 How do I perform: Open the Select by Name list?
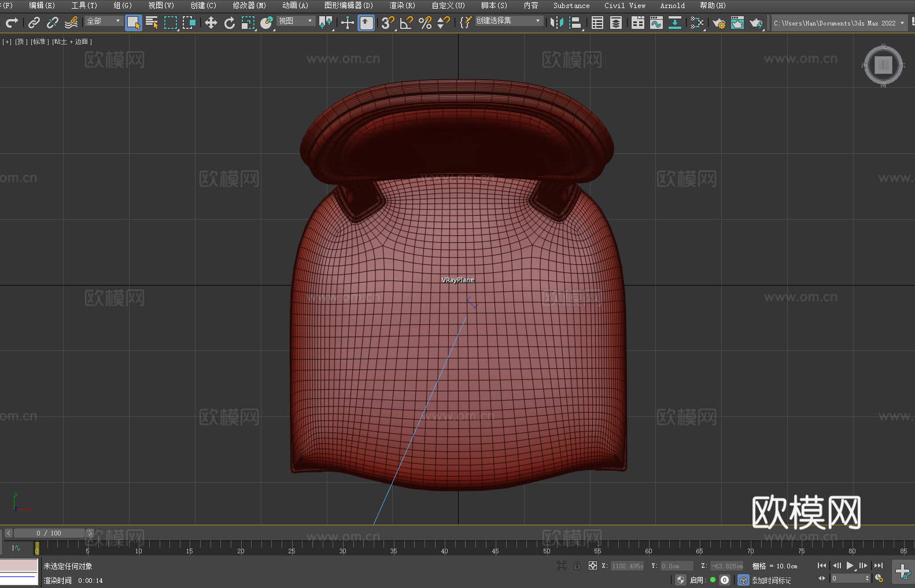click(152, 23)
